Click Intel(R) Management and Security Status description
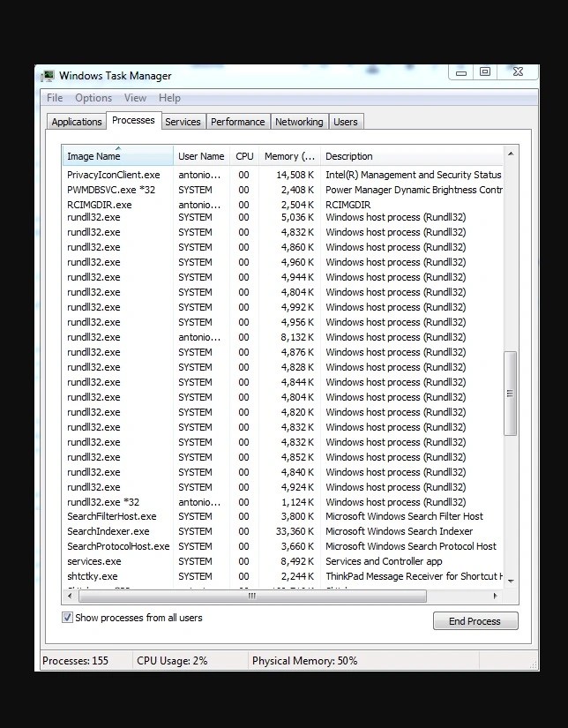Viewport: 568px width, 728px height. click(413, 175)
